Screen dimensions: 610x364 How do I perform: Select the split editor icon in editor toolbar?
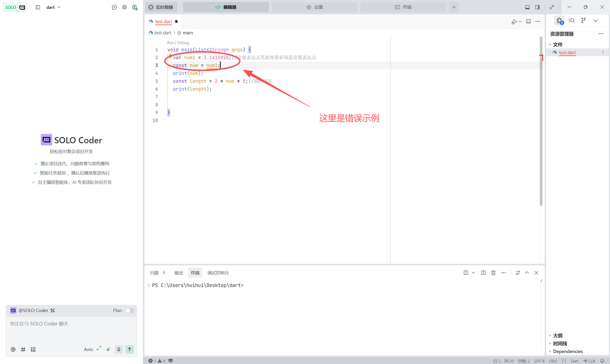[x=528, y=22]
